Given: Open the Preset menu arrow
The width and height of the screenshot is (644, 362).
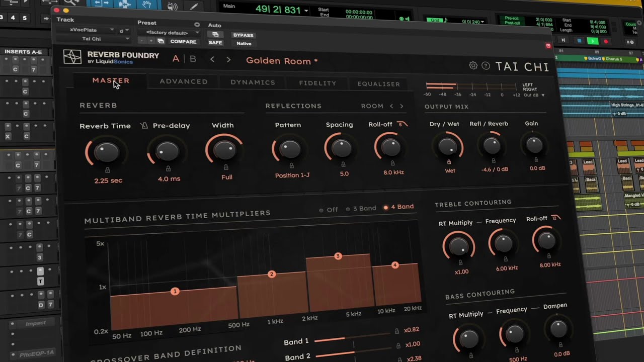Looking at the screenshot, I should click(197, 25).
